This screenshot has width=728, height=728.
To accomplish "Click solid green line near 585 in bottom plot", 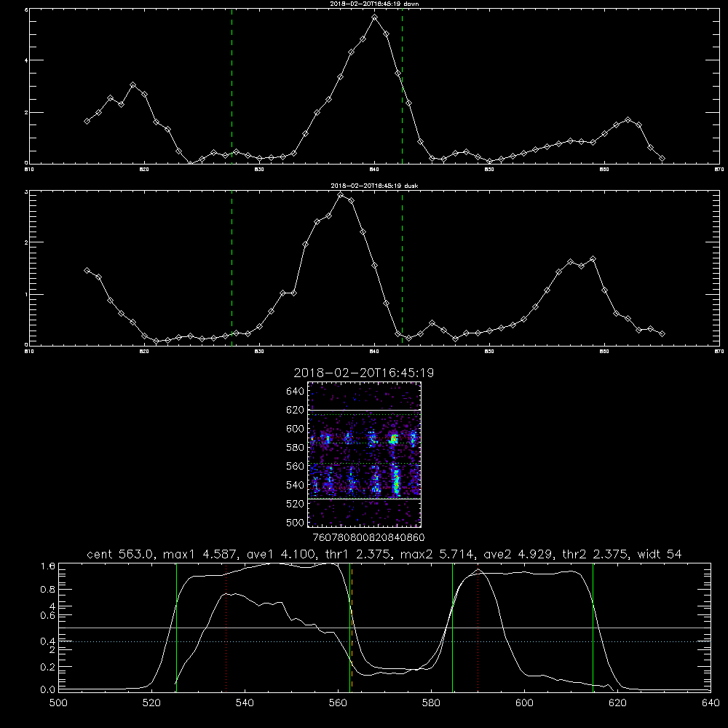I will point(452,628).
